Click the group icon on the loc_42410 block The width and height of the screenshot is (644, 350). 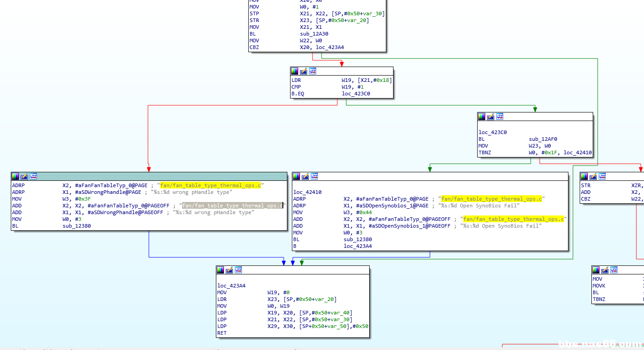(x=314, y=176)
